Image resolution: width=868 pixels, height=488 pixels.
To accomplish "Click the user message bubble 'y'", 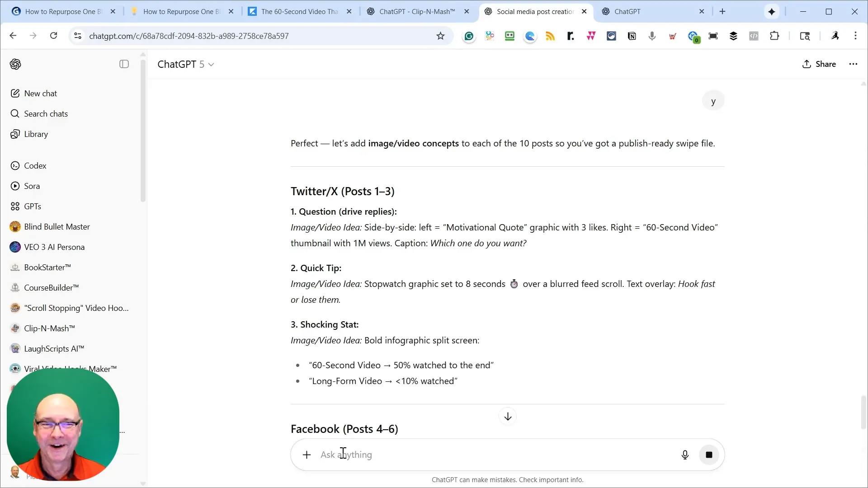I will point(713,101).
